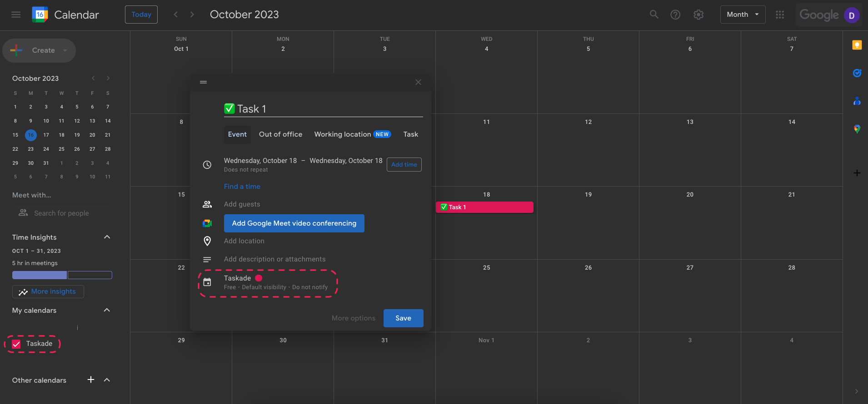Search for people input field
The image size is (868, 404).
click(61, 213)
